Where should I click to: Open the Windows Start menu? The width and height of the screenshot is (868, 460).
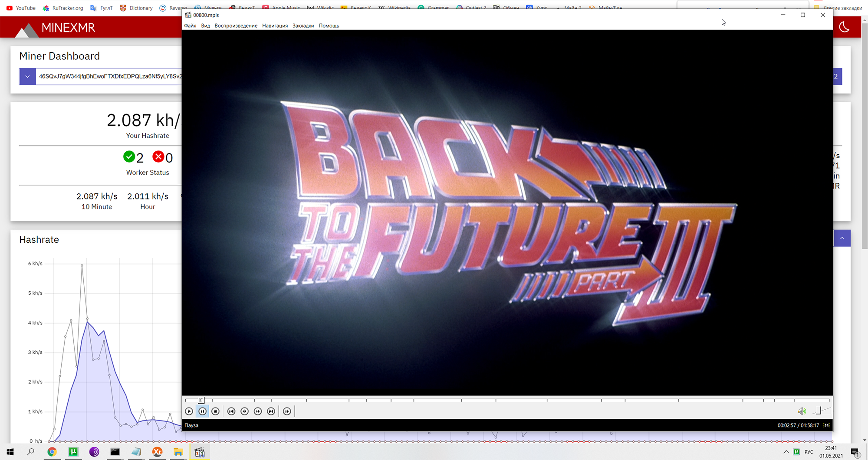click(10, 452)
